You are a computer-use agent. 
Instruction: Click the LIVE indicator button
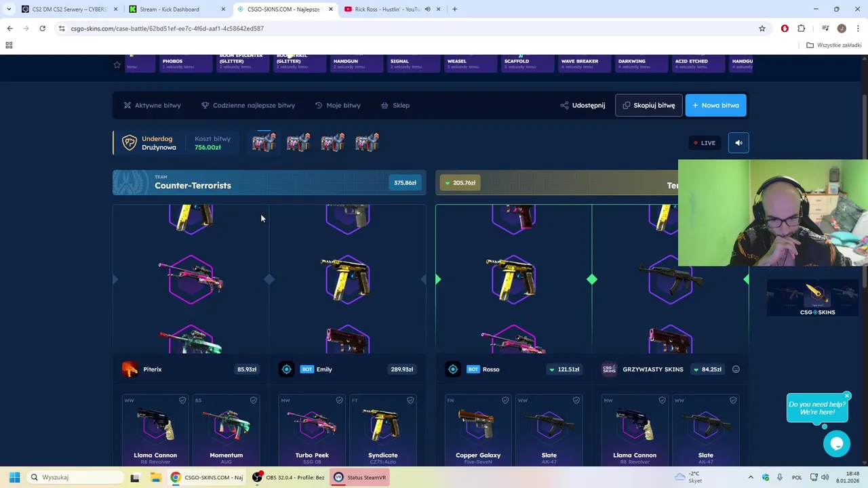(705, 143)
